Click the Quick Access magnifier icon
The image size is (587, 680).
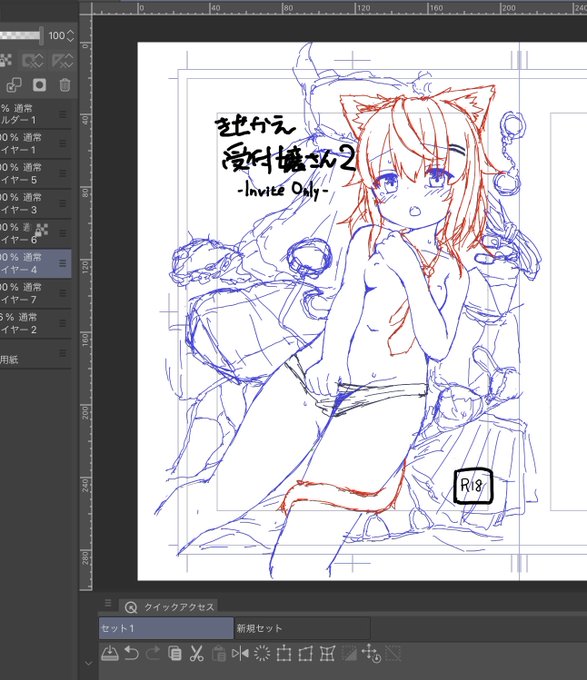click(130, 608)
